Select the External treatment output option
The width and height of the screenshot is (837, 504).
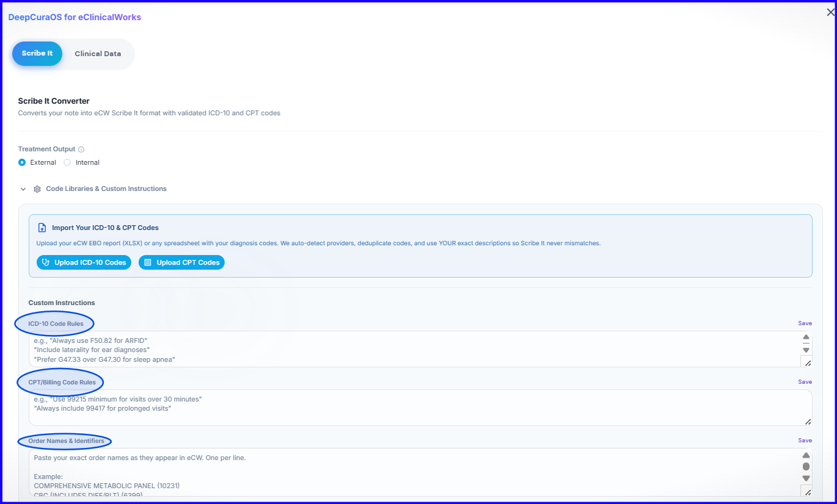click(x=22, y=162)
